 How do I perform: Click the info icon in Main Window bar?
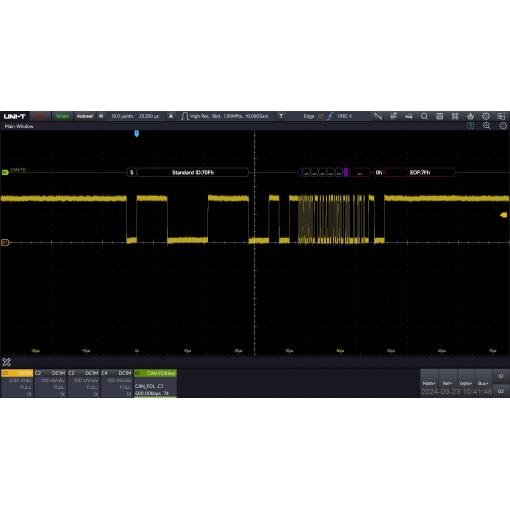pyautogui.click(x=470, y=126)
